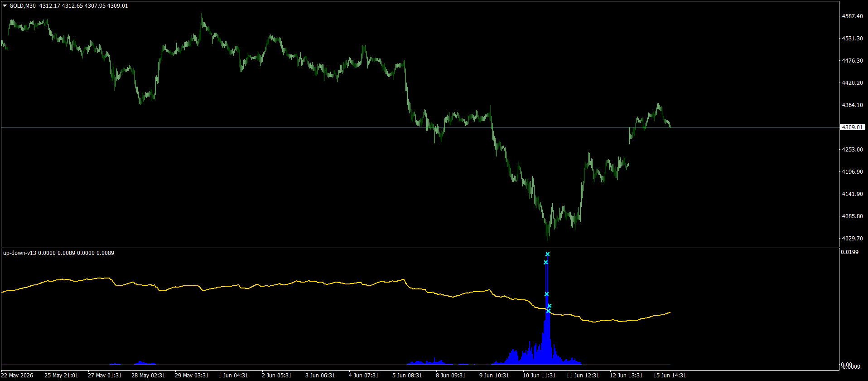The height and width of the screenshot is (381, 868).
Task: Click the 15 Jun 14:31 time label
Action: [x=670, y=376]
